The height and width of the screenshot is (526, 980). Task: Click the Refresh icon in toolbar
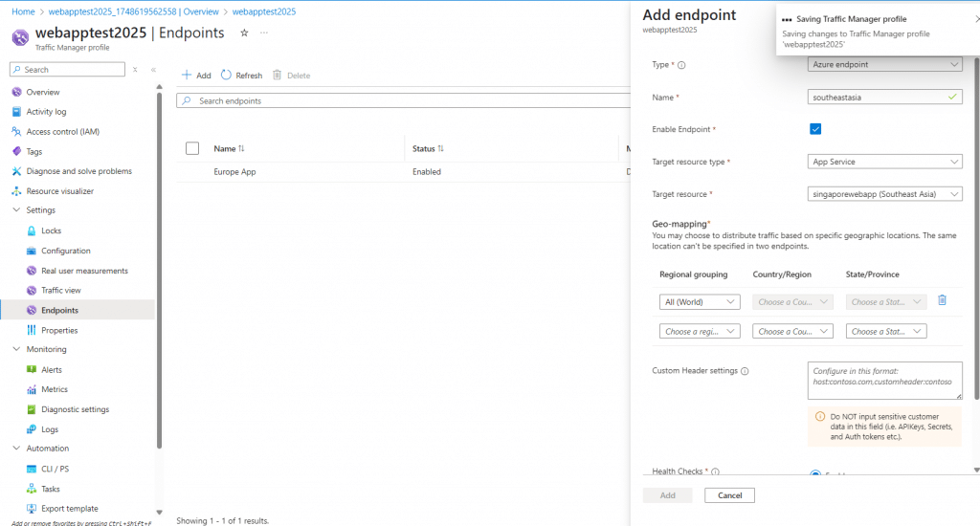(227, 76)
